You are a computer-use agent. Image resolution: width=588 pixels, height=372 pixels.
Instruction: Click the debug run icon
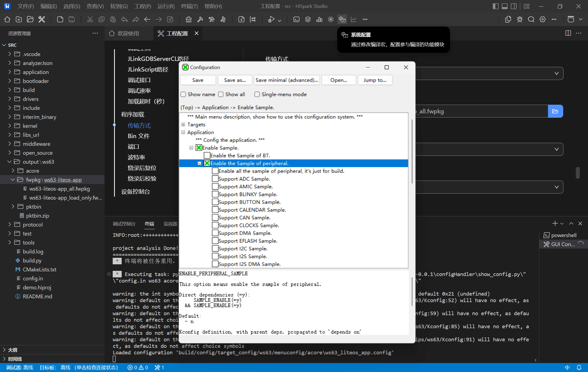271,19
